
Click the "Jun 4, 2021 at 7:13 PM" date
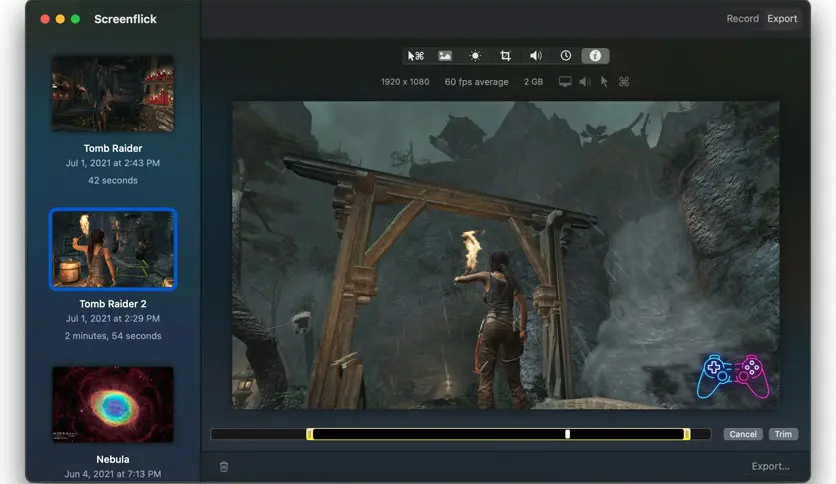click(112, 474)
